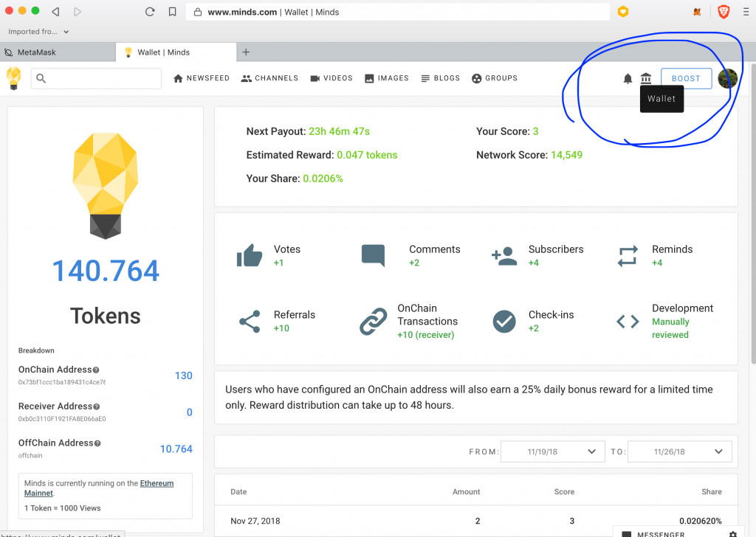Open a new browser tab

(x=246, y=52)
